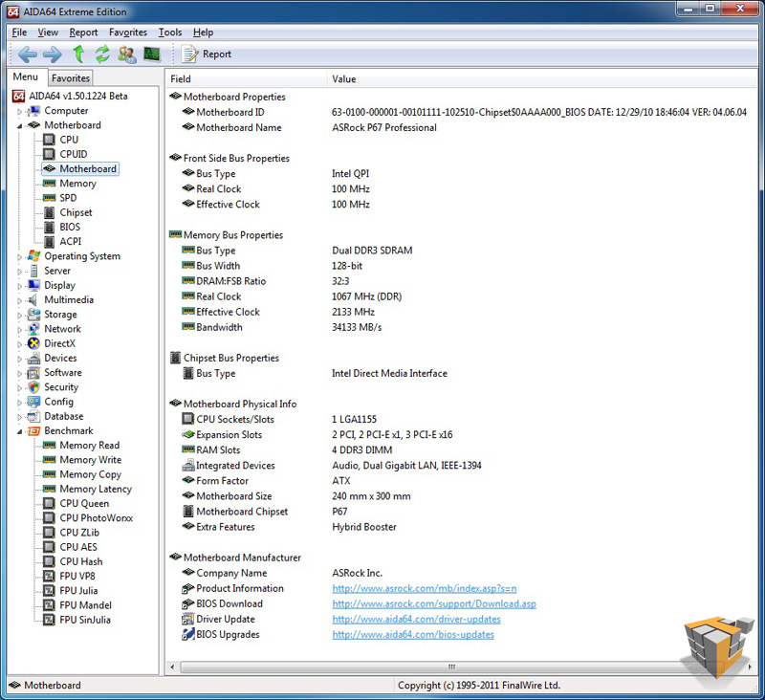
Task: Click the horizontal scrollbar thumb
Action: tap(451, 667)
